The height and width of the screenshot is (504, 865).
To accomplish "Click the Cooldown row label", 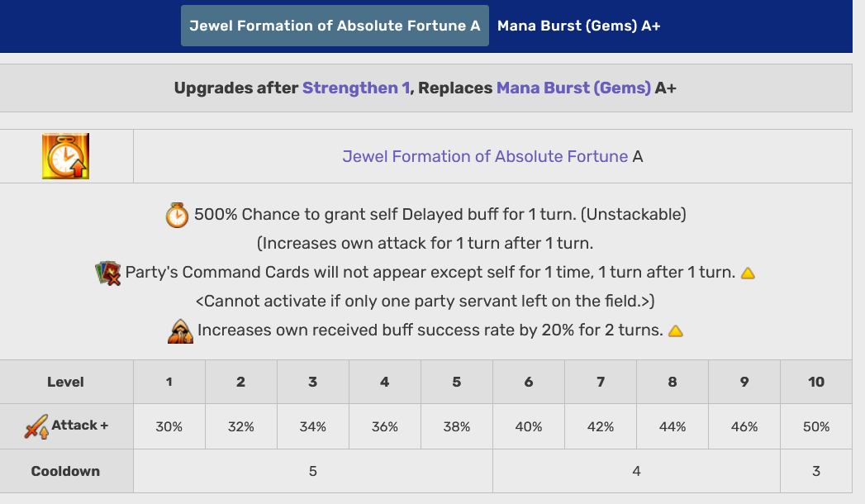I will tap(65, 471).
